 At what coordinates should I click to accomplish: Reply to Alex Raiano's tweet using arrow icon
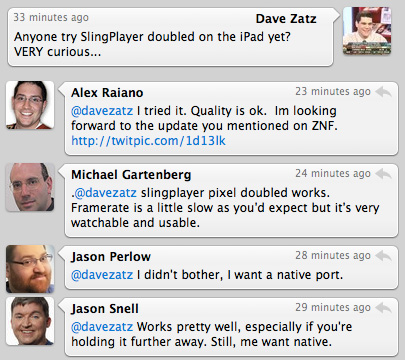tap(383, 92)
